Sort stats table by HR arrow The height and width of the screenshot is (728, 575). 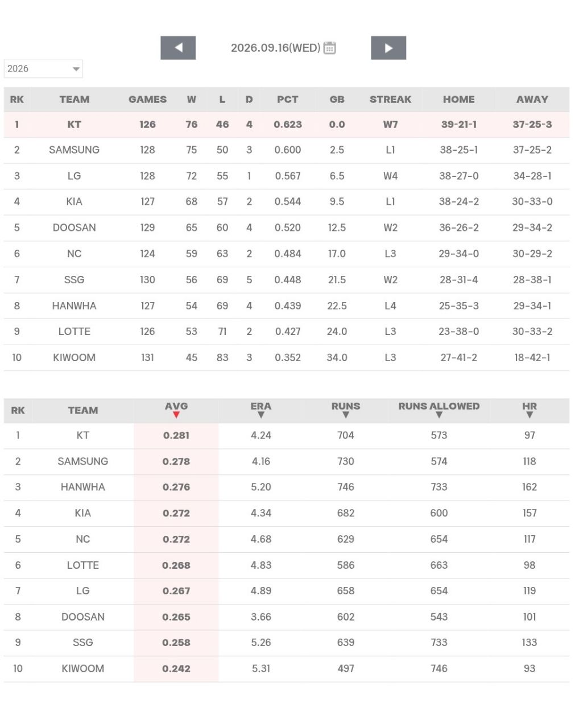coord(530,415)
